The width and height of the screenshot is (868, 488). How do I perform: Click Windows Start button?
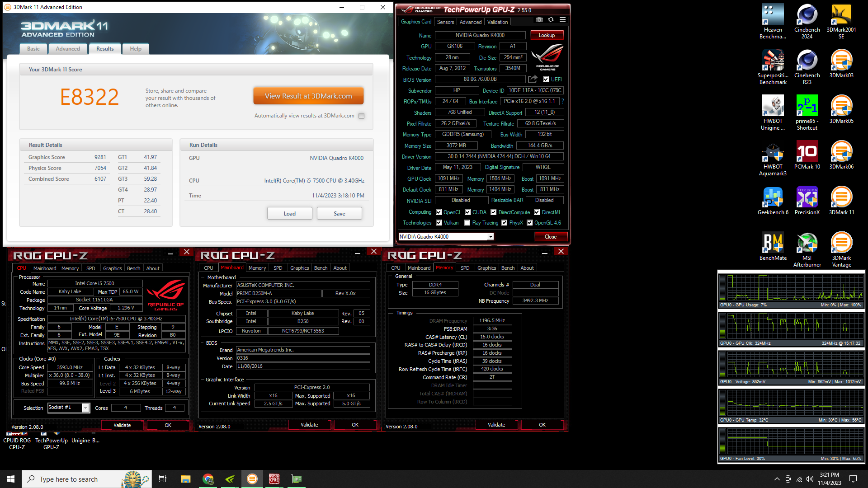pos(11,479)
